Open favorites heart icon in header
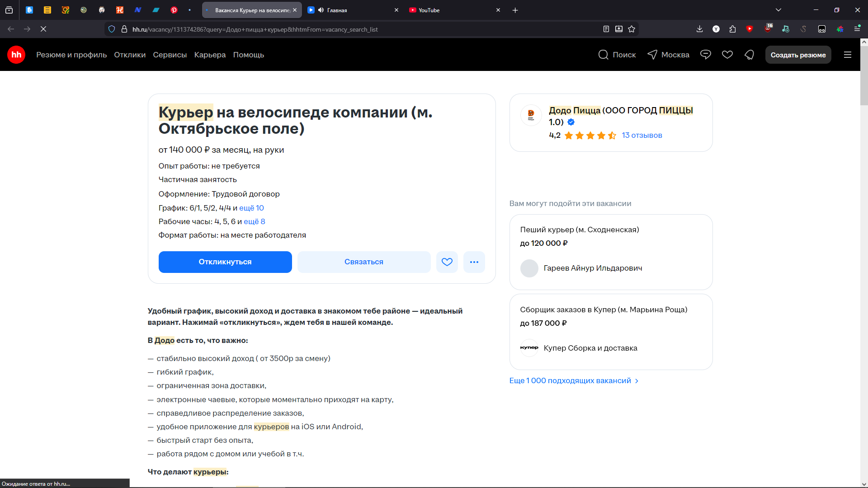The height and width of the screenshot is (488, 868). coord(727,55)
